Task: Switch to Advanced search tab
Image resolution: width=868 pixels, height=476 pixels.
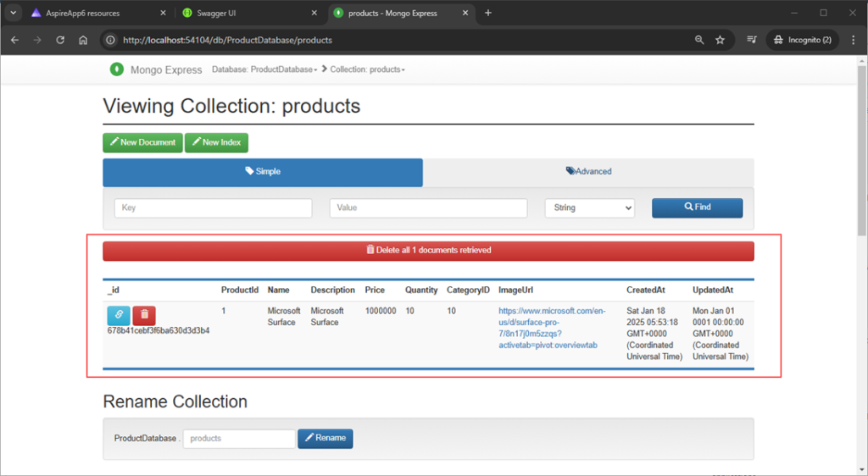Action: [588, 172]
